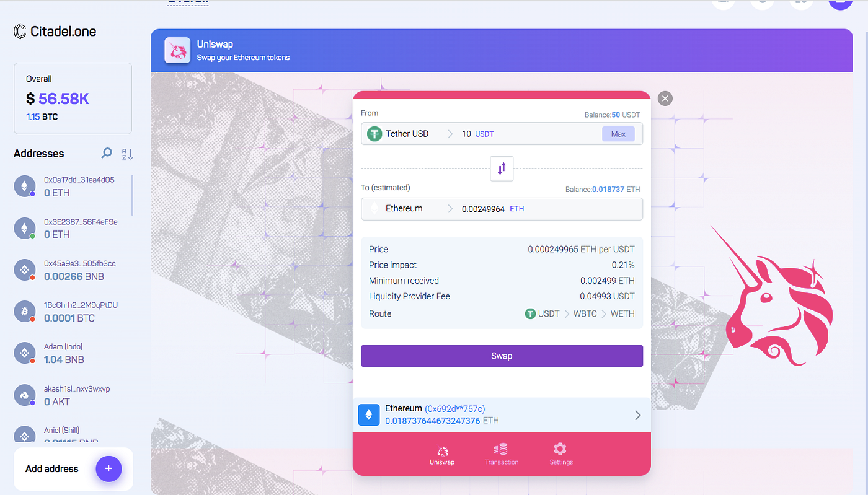
Task: Click the Balance:0.018737 ETH text
Action: (x=603, y=190)
